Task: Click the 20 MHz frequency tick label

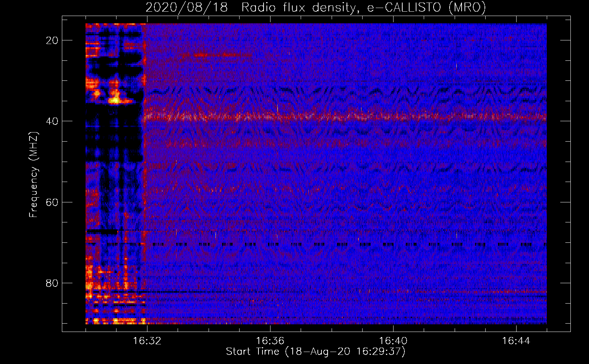Action: click(x=52, y=40)
